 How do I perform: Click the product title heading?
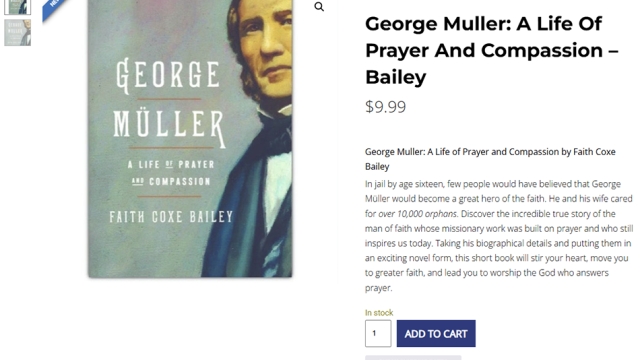click(491, 50)
